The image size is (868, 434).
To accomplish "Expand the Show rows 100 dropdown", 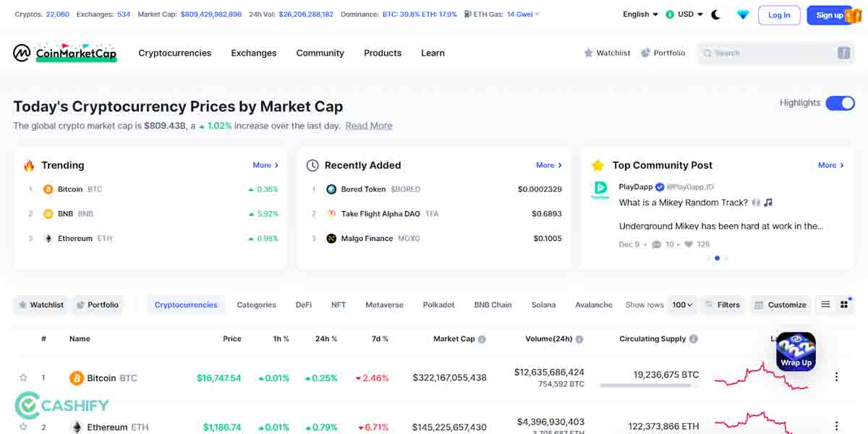I will pyautogui.click(x=681, y=305).
